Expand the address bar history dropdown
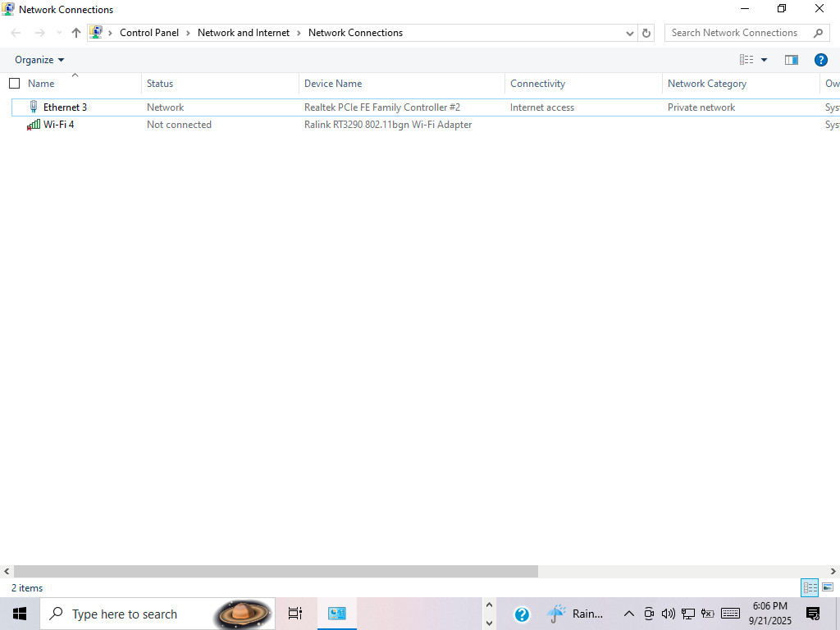Image resolution: width=840 pixels, height=630 pixels. point(630,33)
